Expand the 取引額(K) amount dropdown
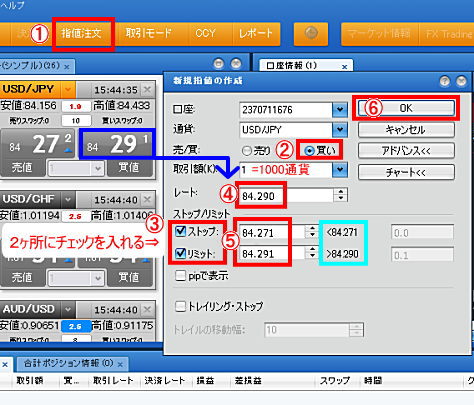This screenshot has width=474, height=405. 340,170
